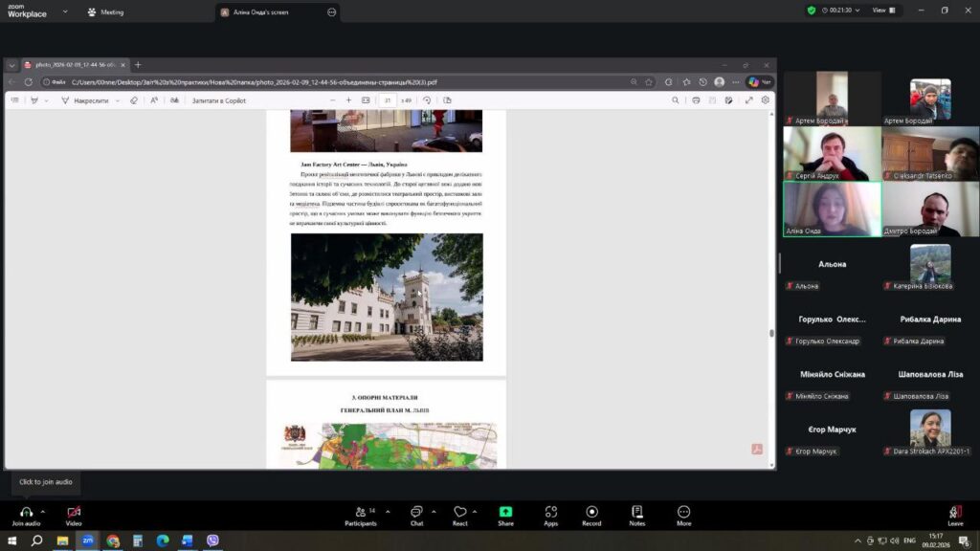Open the View dropdown in Zoom
The height and width of the screenshot is (551, 980).
pos(883,10)
